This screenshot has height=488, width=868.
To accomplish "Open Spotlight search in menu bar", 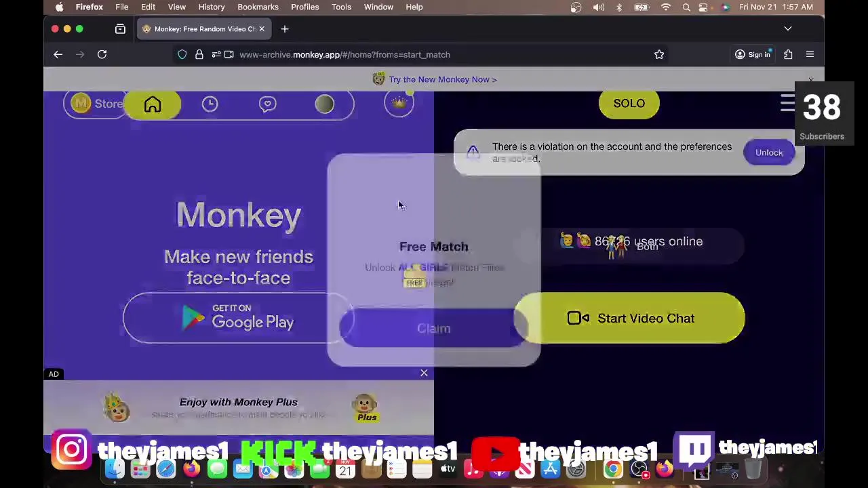I will 686,7.
